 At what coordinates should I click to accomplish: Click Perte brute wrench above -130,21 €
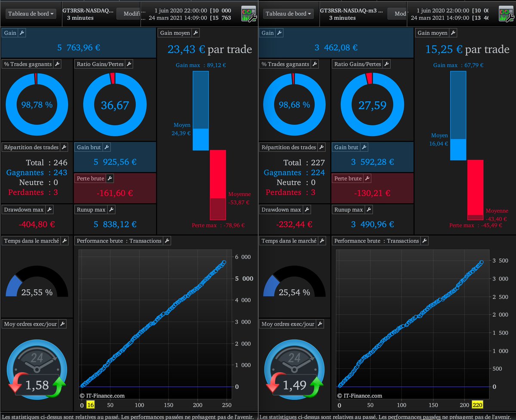pos(367,178)
